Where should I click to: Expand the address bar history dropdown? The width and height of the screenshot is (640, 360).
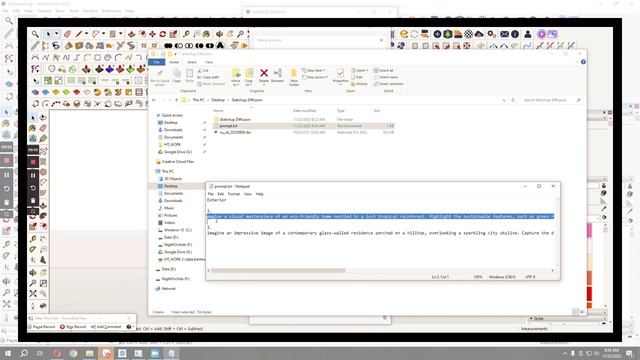[x=504, y=100]
